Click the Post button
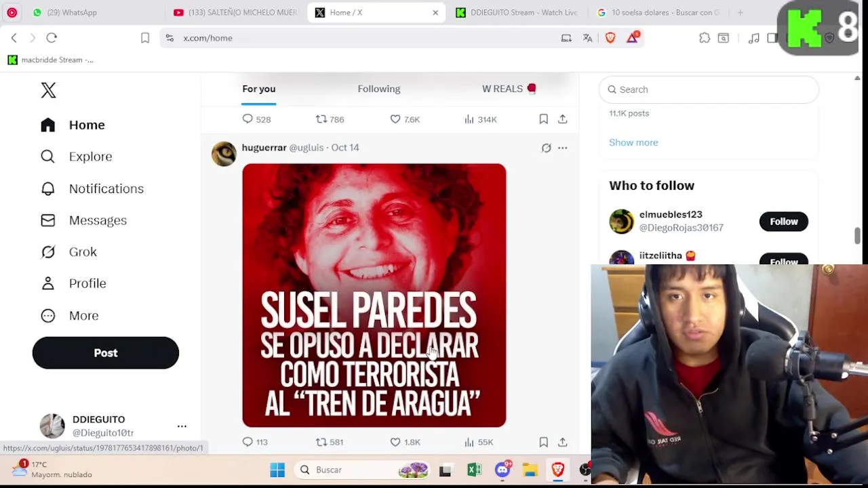The width and height of the screenshot is (868, 488). 106,352
